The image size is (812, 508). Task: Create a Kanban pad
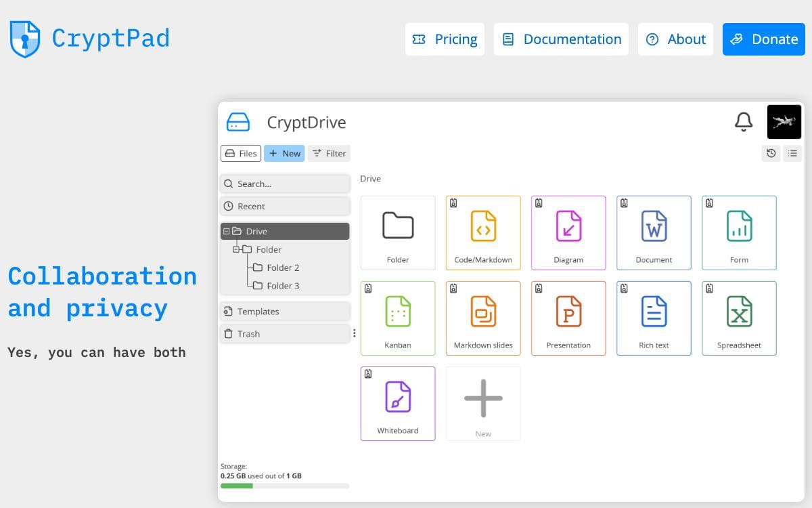398,318
